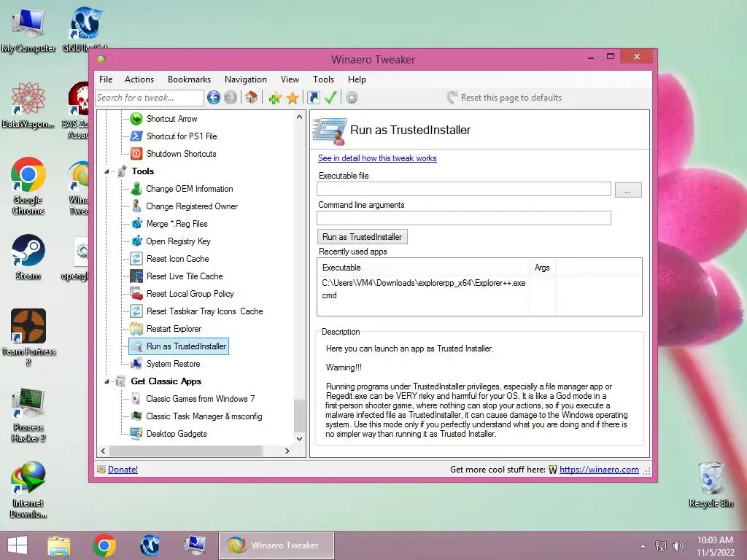Open the View menu
747x560 pixels.
(290, 79)
